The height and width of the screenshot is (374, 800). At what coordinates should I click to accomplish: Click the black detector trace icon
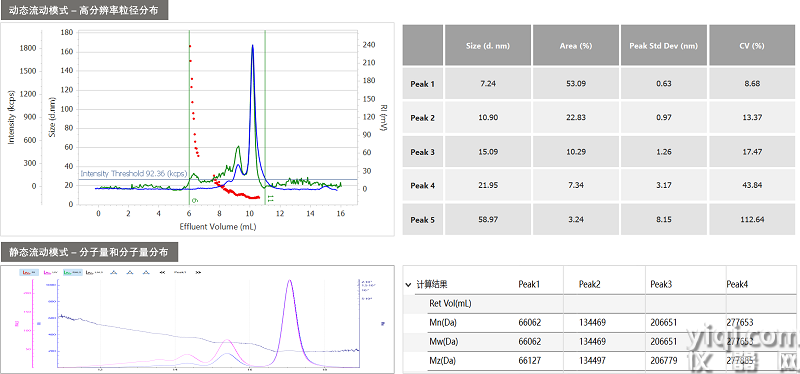[x=94, y=272]
